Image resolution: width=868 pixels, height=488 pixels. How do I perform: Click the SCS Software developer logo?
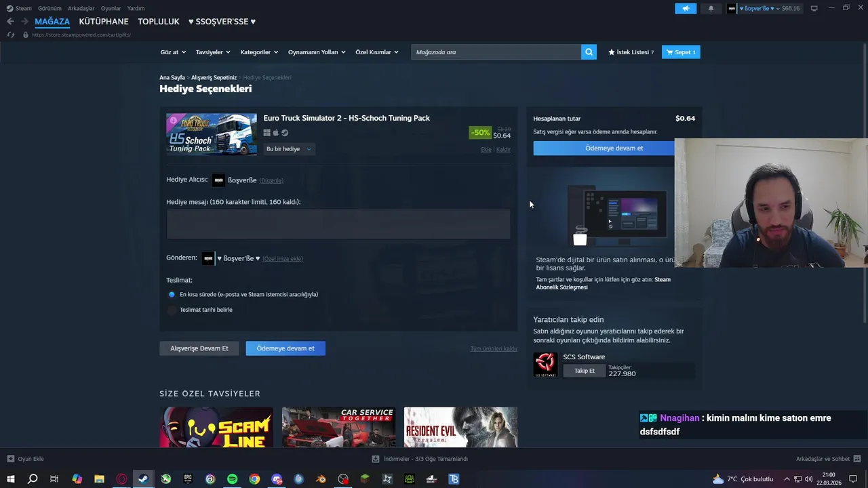pos(545,365)
